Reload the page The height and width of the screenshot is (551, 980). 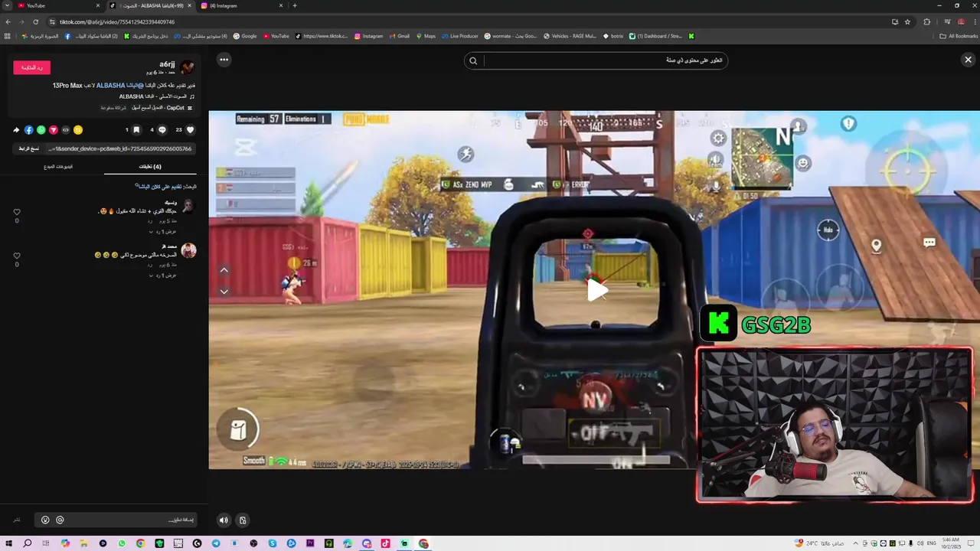[x=35, y=22]
